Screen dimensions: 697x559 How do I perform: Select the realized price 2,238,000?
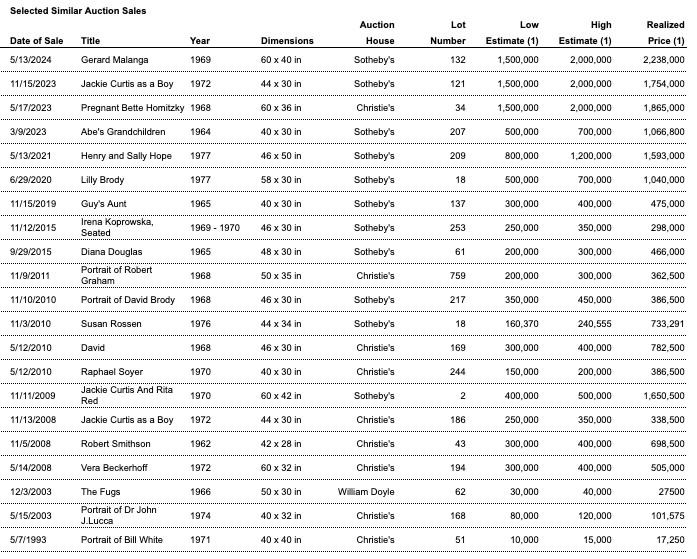[x=664, y=60]
